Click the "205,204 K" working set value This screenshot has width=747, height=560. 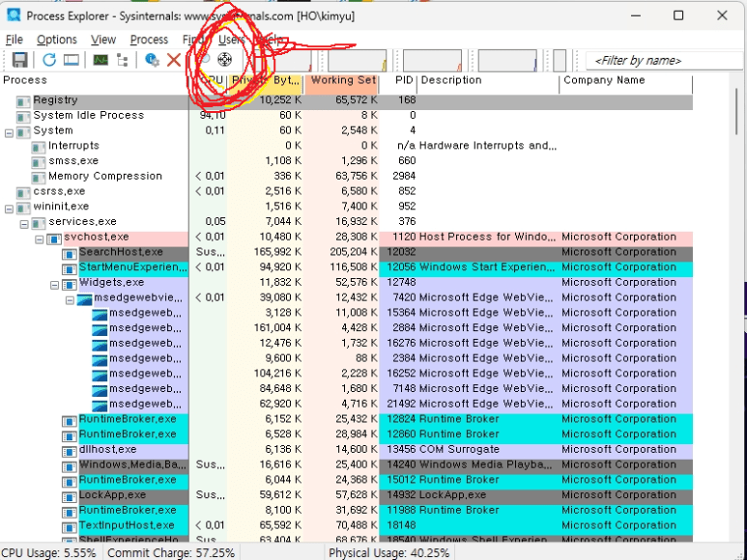tap(354, 252)
